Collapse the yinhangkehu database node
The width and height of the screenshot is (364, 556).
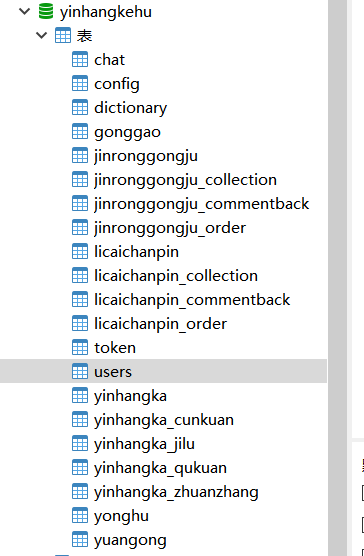click(x=24, y=11)
